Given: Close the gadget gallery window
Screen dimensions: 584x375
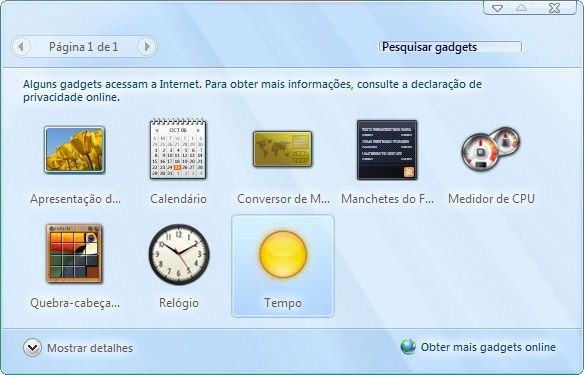Looking at the screenshot, I should [x=554, y=8].
